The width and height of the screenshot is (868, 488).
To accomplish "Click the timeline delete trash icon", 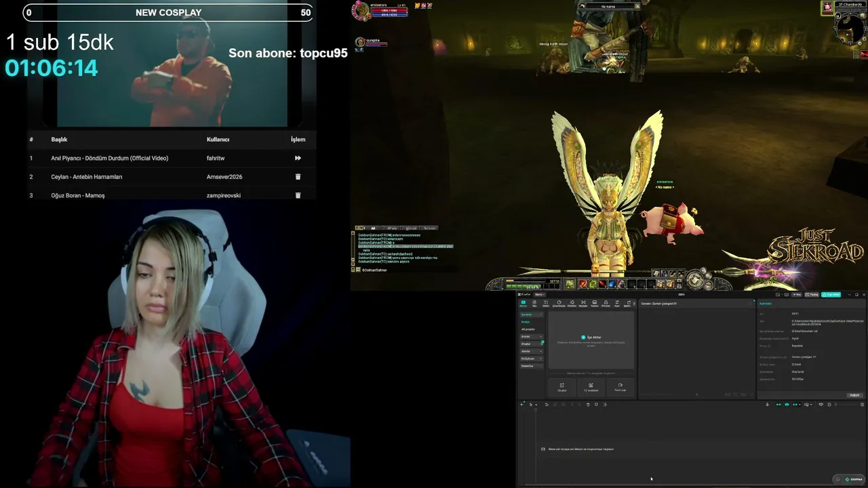I will [x=588, y=405].
